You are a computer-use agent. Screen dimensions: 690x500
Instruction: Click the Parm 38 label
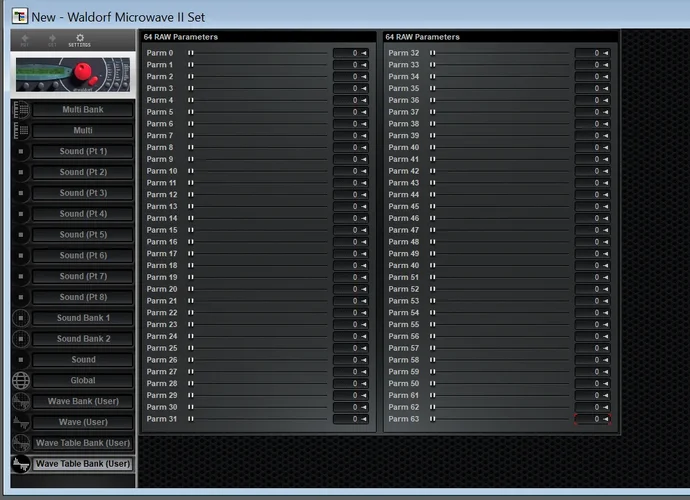point(404,124)
